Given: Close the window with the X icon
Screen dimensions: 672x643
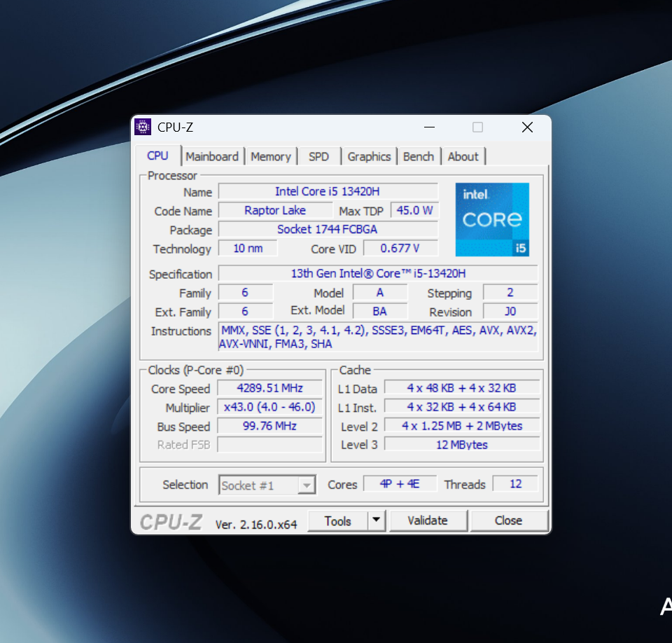Looking at the screenshot, I should (x=527, y=127).
